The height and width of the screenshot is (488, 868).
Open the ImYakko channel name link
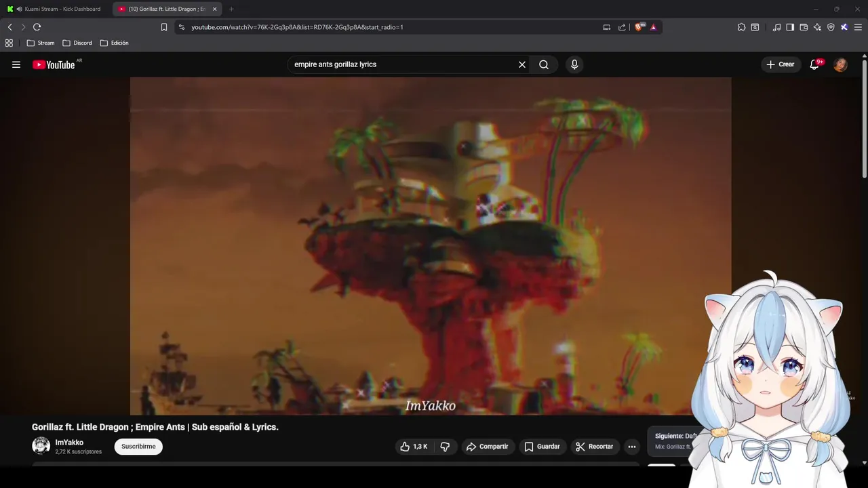[69, 443]
